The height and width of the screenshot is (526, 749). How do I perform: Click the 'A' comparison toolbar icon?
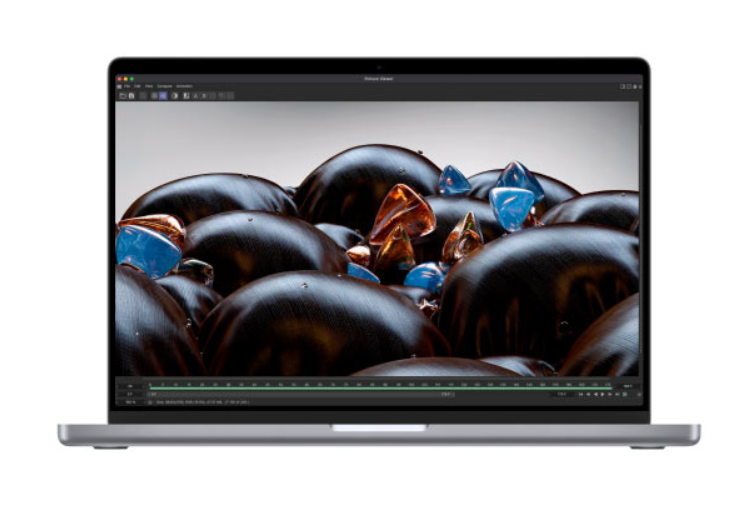click(196, 95)
